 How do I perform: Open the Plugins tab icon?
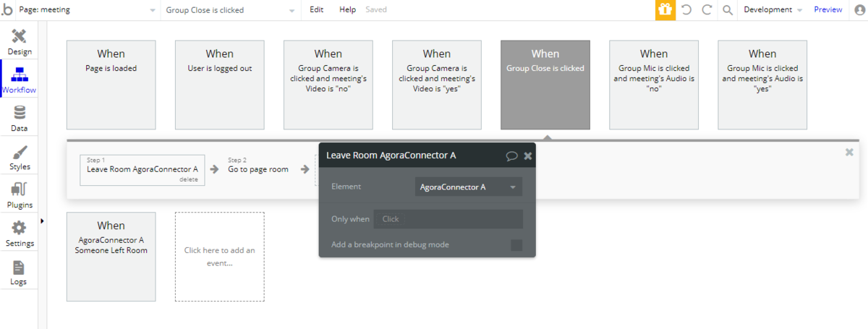click(x=20, y=190)
